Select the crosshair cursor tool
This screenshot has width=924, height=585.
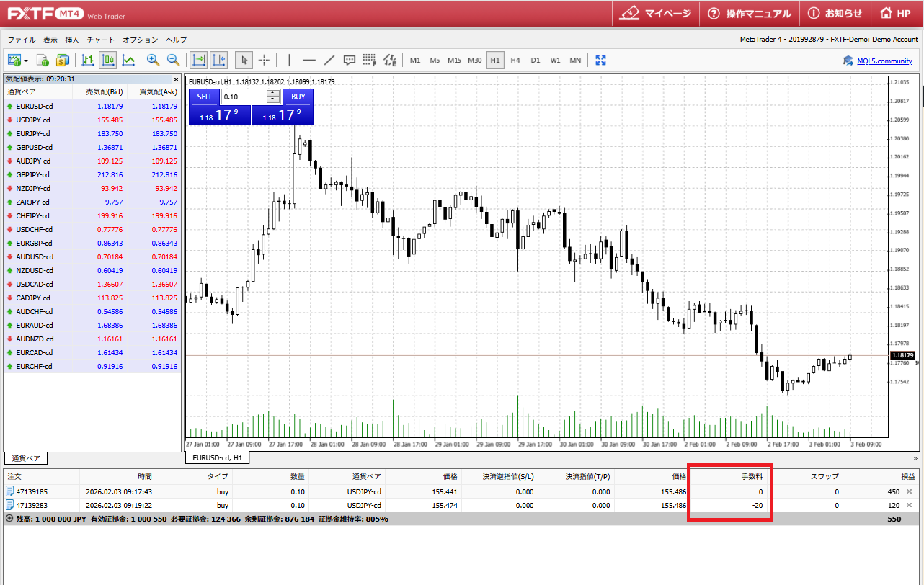pyautogui.click(x=265, y=61)
